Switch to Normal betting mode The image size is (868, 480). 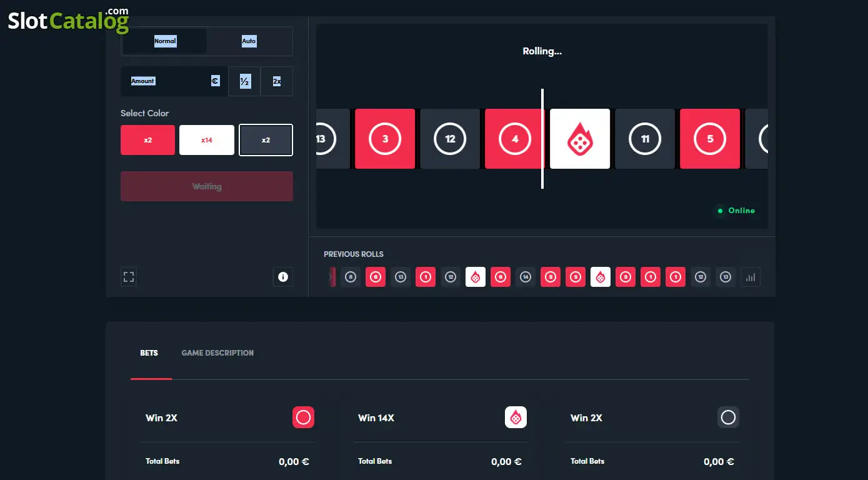coord(165,41)
